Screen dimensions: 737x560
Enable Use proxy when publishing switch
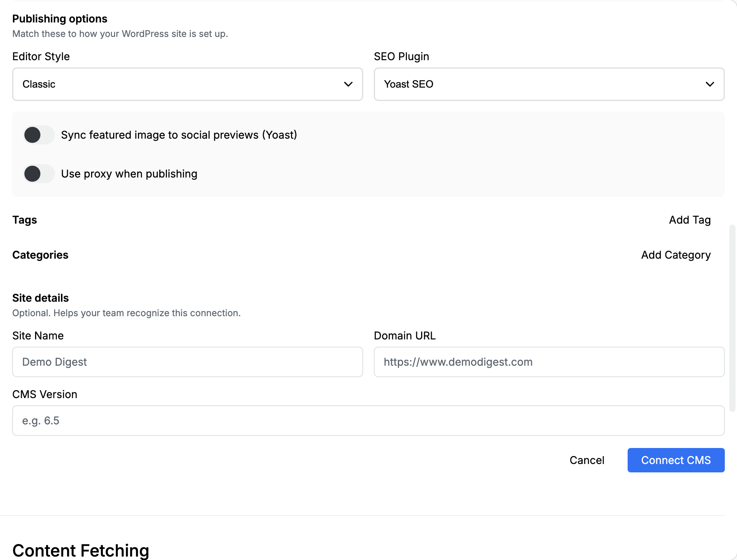tap(39, 174)
